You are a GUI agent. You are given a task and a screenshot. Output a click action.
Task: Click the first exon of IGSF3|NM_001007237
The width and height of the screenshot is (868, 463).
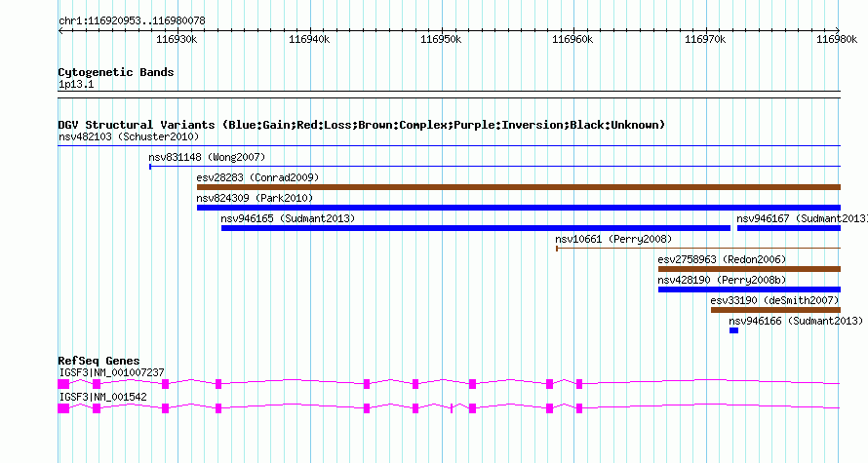tap(63, 384)
